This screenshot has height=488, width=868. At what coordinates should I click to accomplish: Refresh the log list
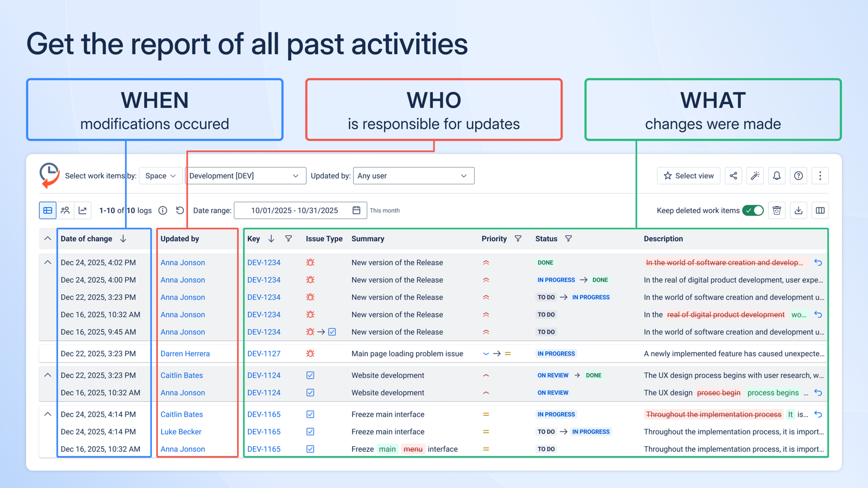coord(180,210)
